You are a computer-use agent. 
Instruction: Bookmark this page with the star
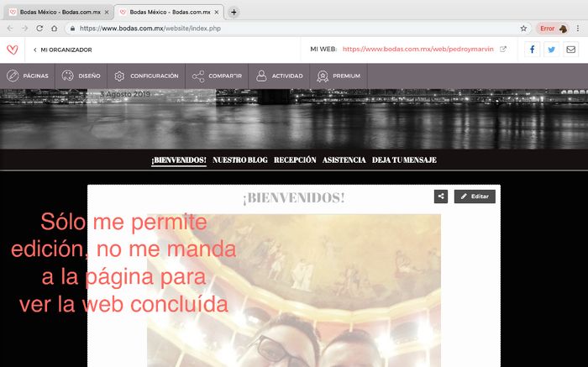coord(523,28)
